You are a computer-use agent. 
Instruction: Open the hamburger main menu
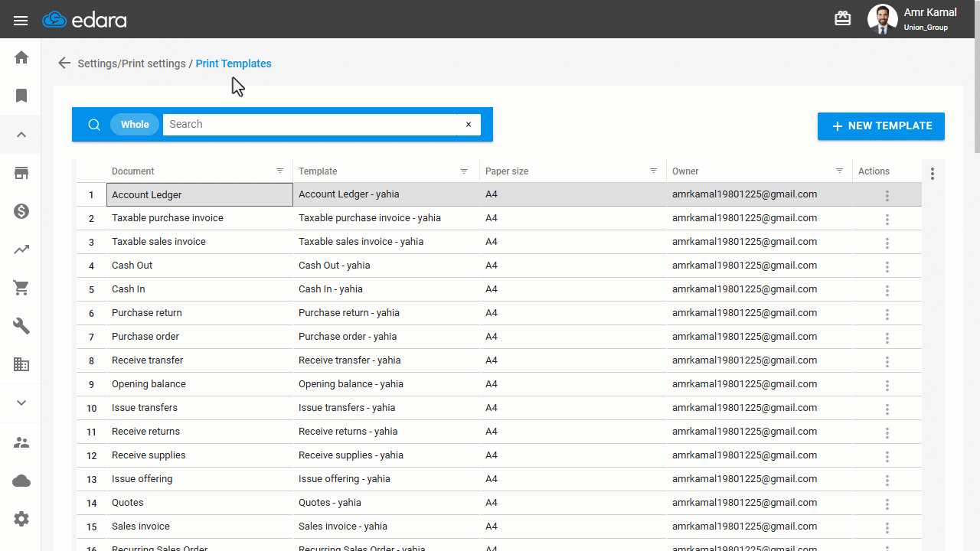[21, 21]
